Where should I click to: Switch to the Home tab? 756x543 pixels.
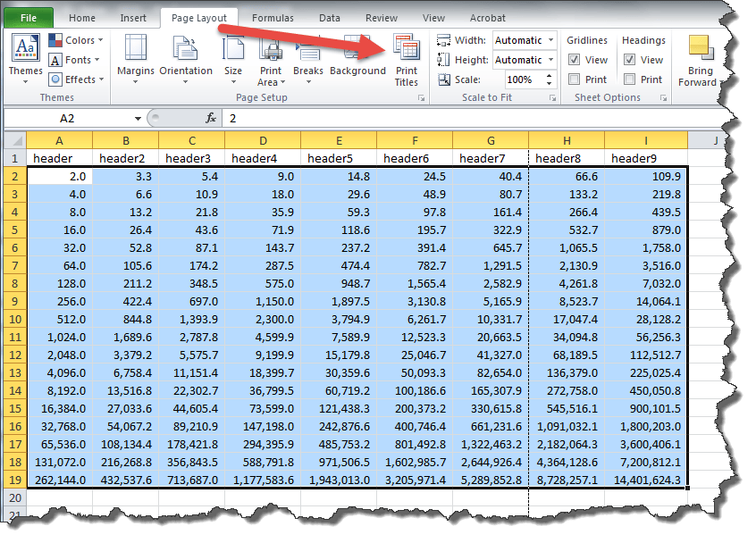tap(82, 18)
